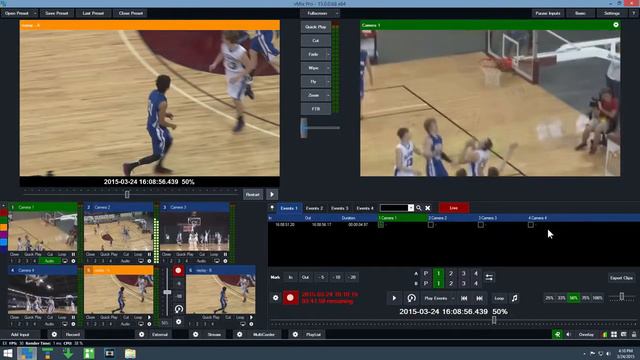Swap replay A and B channels
Screen dimensions: 640x360
(x=489, y=278)
